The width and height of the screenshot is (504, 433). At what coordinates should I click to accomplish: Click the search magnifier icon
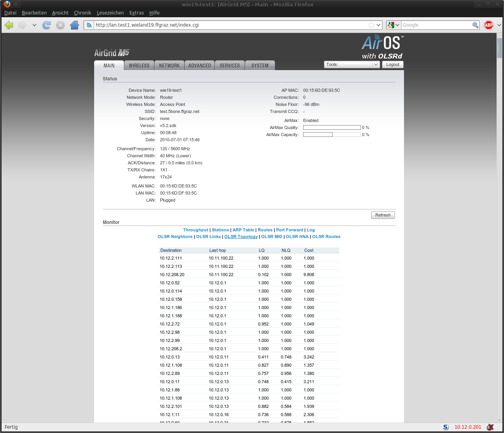(475, 25)
